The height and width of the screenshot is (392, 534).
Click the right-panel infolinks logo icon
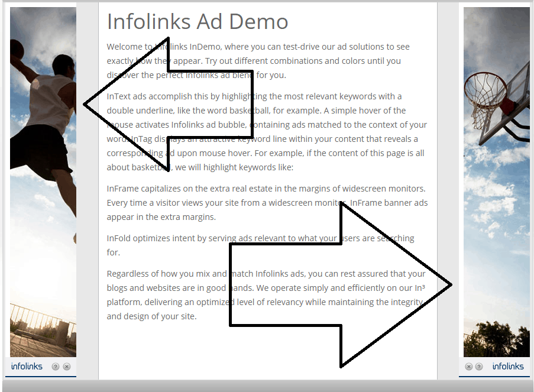click(509, 366)
